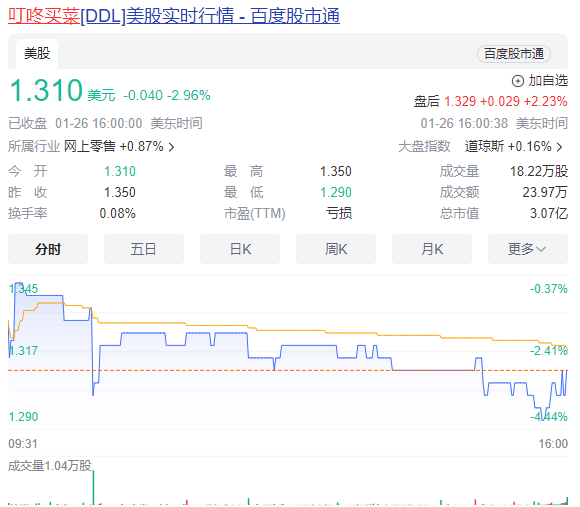Click the chart axis label 1.345
Screen dimensions: 580x507
point(23,289)
